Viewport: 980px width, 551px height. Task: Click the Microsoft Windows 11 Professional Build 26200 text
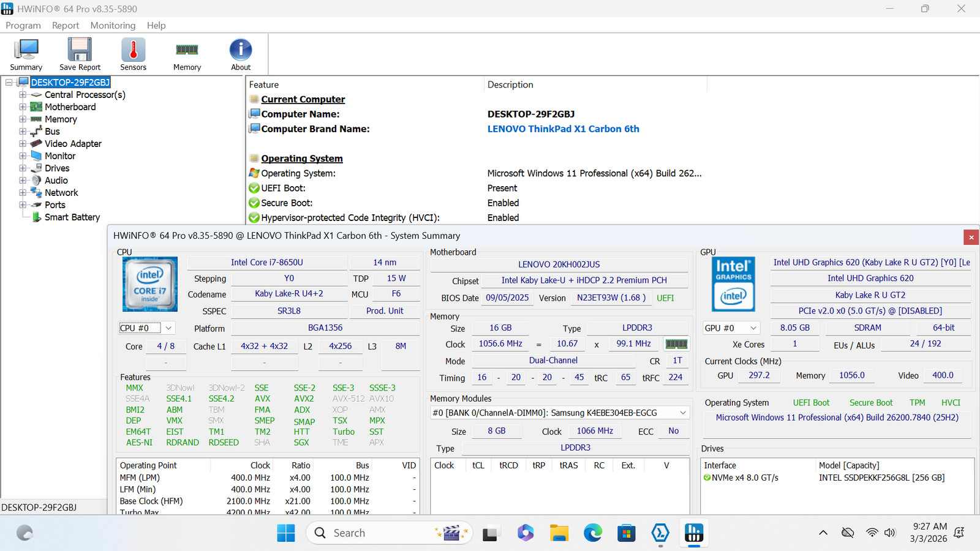(837, 418)
